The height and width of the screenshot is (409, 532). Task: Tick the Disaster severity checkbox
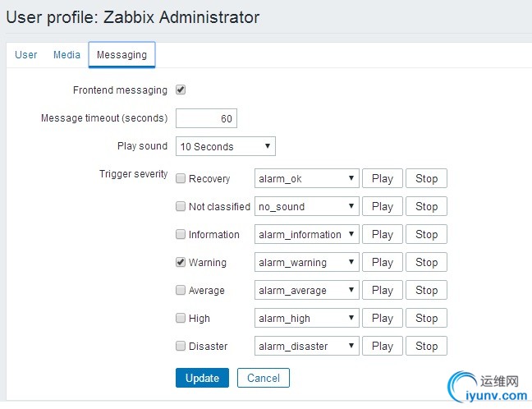click(181, 346)
